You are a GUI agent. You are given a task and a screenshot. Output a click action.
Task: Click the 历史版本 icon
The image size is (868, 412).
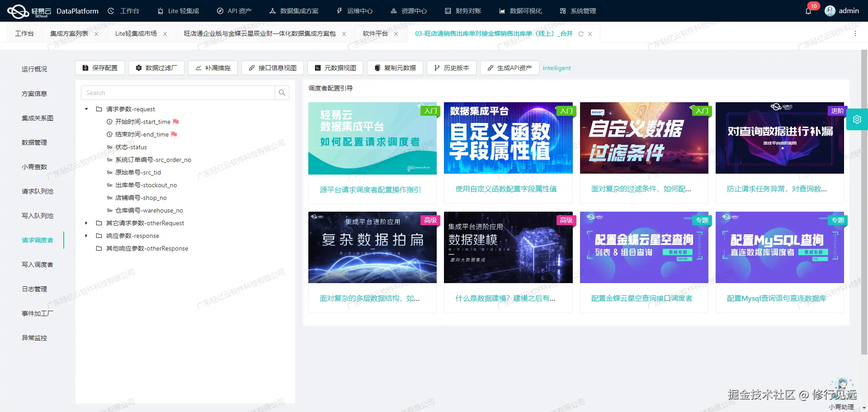click(x=451, y=68)
